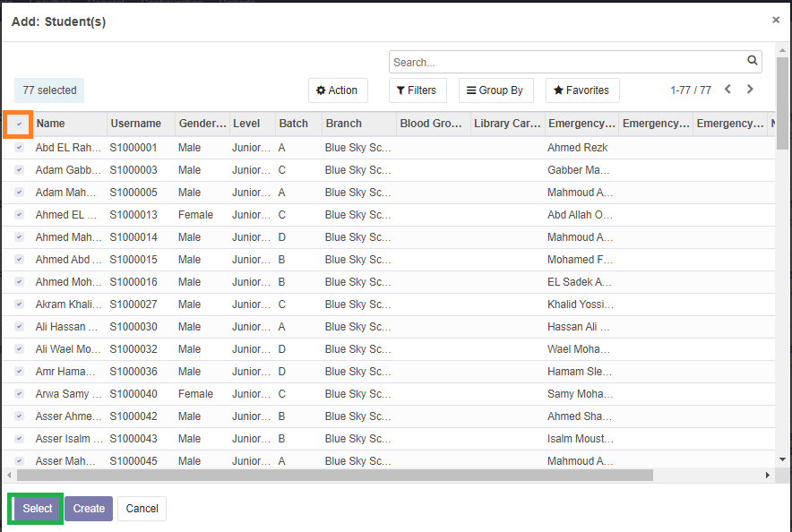Image resolution: width=792 pixels, height=532 pixels.
Task: Uncheck checkbox for student S1000042
Action: pyautogui.click(x=19, y=416)
